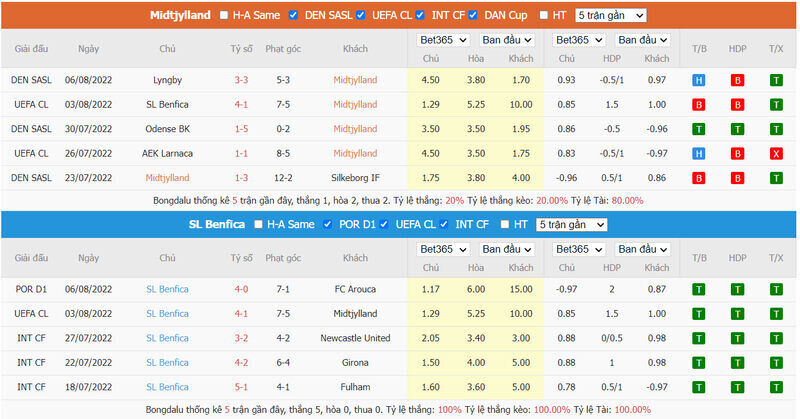Click Newcastle United away team cell
The height and width of the screenshot is (419, 800).
[355, 338]
